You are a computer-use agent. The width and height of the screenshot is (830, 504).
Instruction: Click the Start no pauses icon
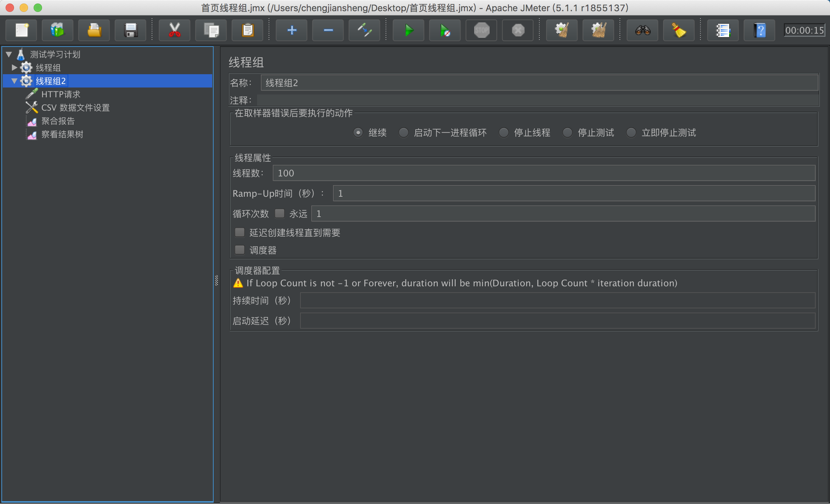point(445,30)
